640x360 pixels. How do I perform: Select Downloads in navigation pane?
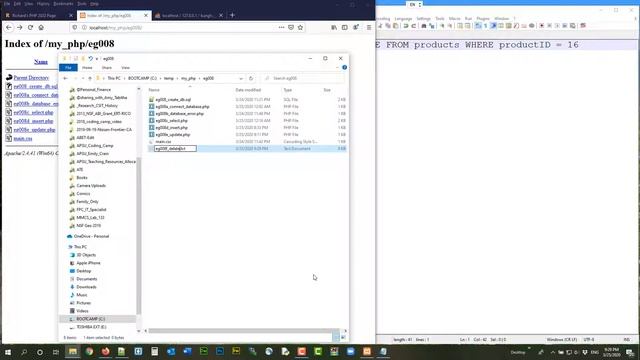[86, 287]
